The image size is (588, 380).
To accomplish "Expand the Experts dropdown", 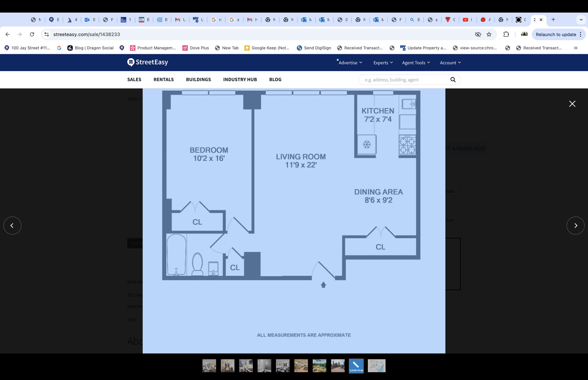I will pyautogui.click(x=383, y=63).
